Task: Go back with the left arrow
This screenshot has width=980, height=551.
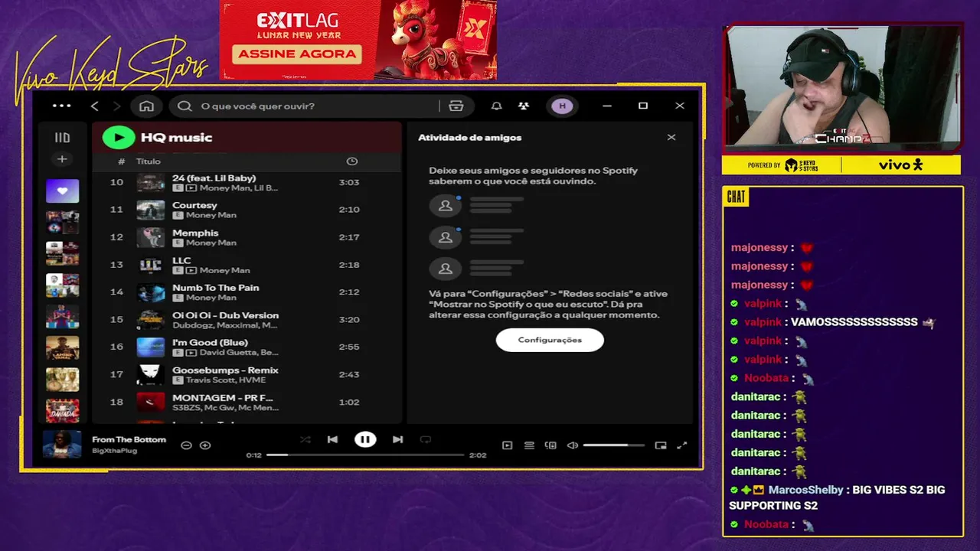Action: click(95, 106)
